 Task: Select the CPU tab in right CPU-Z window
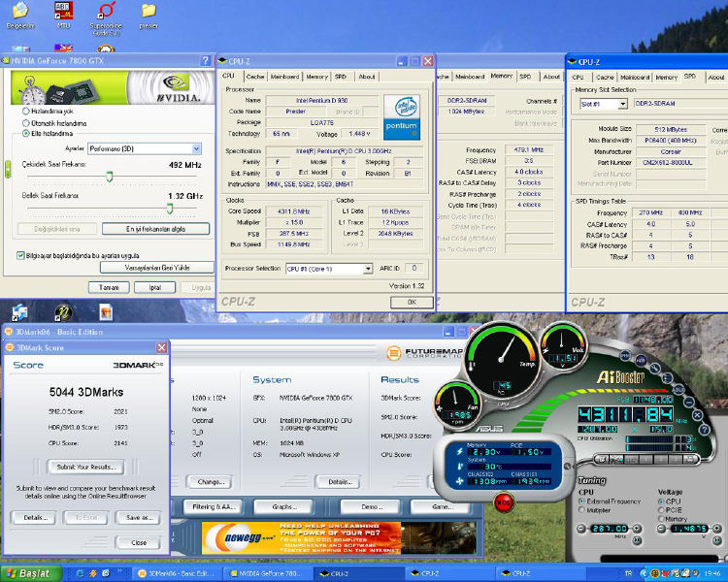tap(579, 77)
